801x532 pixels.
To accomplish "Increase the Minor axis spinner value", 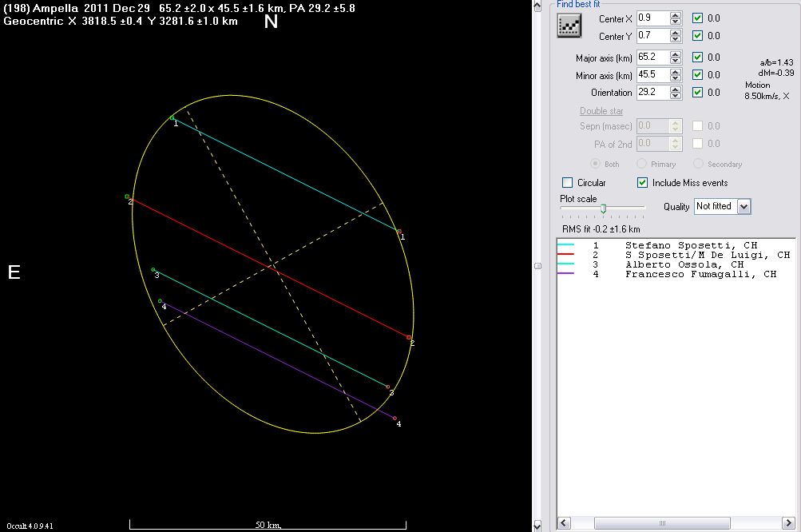I will point(676,72).
